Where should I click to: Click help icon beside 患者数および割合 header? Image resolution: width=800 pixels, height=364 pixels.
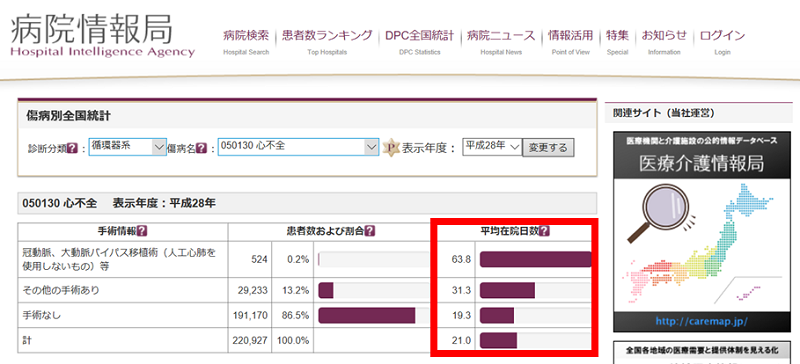pos(370,231)
